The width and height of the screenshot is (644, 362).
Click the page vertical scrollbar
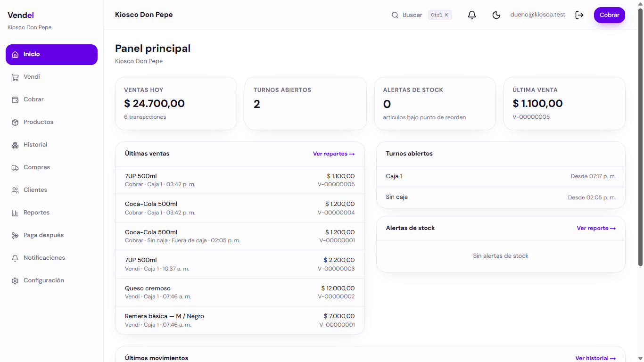[x=640, y=137]
